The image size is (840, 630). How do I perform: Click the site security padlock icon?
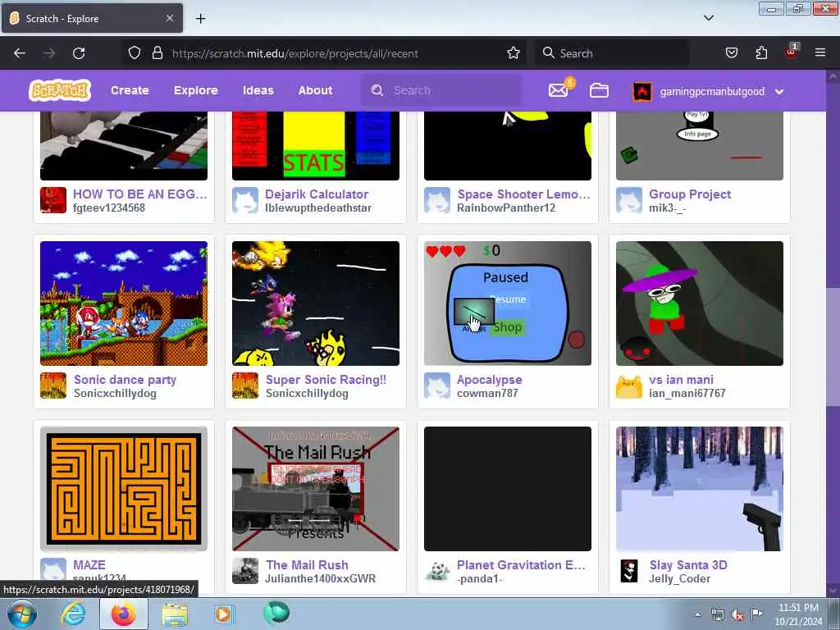coord(157,53)
